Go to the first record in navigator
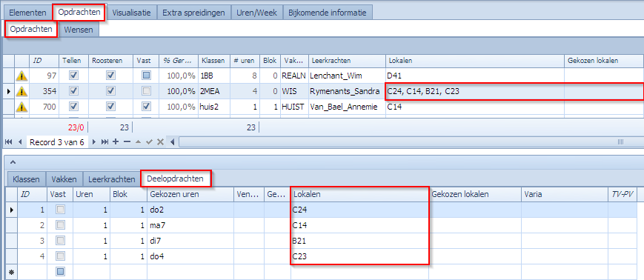 click(8, 142)
